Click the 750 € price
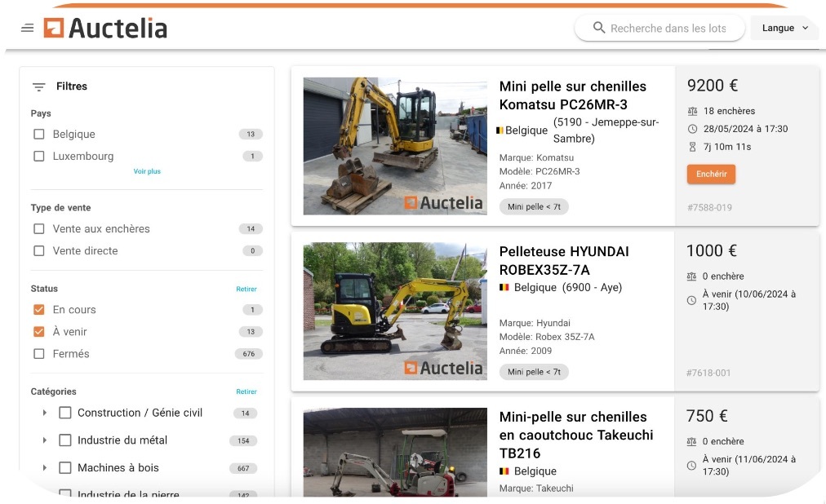Image resolution: width=826 pixels, height=504 pixels. [707, 416]
